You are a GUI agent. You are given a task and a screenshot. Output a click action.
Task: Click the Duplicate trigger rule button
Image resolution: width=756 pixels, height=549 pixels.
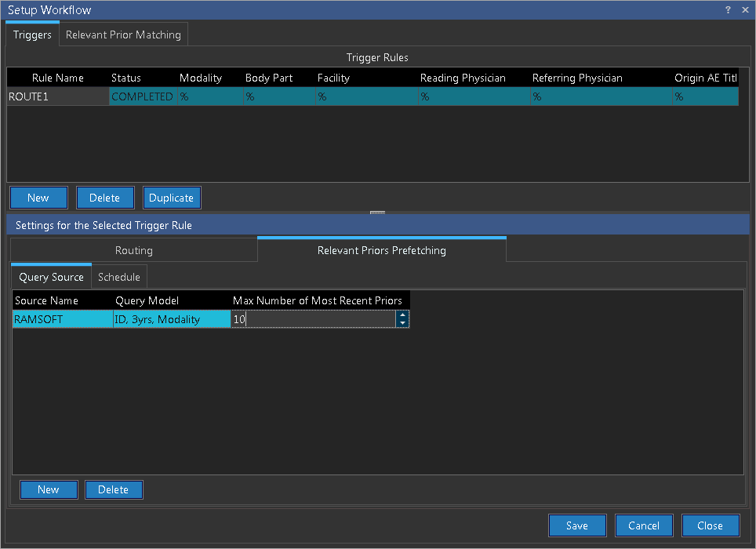171,198
